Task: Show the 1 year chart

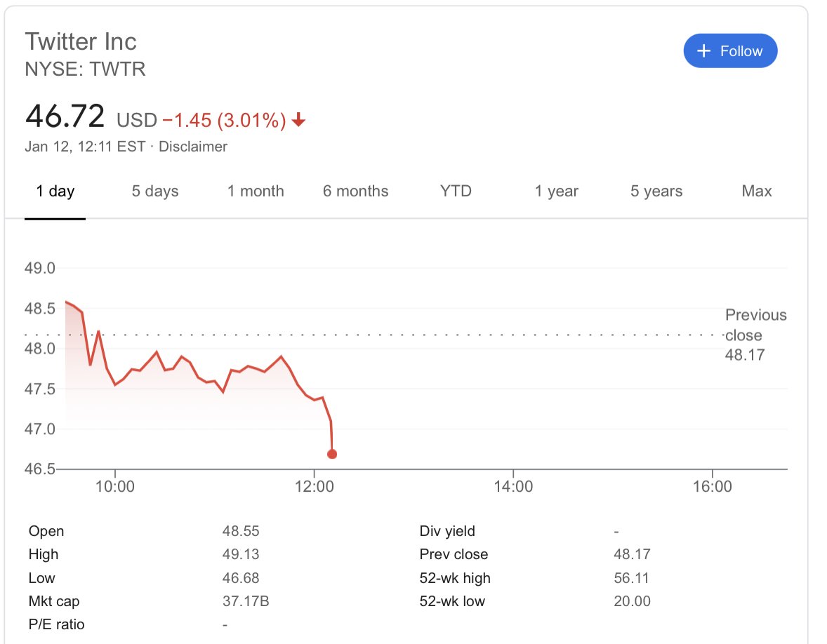Action: click(x=557, y=192)
